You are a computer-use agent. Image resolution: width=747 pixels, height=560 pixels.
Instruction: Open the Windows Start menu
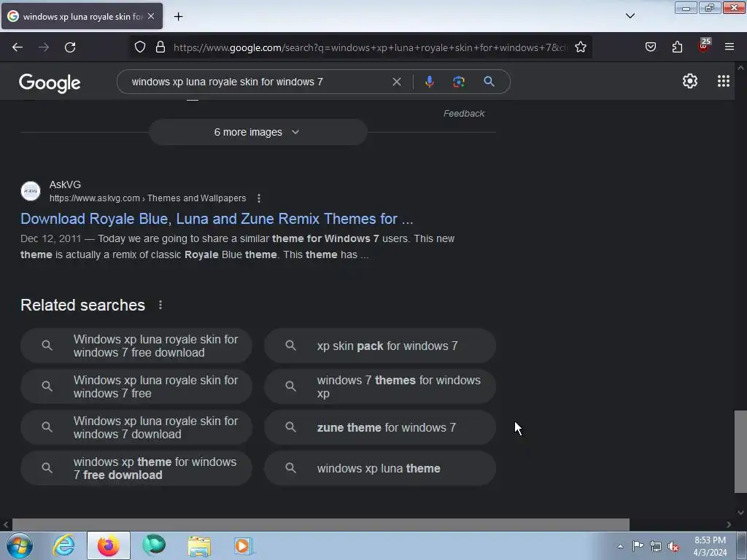(20, 545)
